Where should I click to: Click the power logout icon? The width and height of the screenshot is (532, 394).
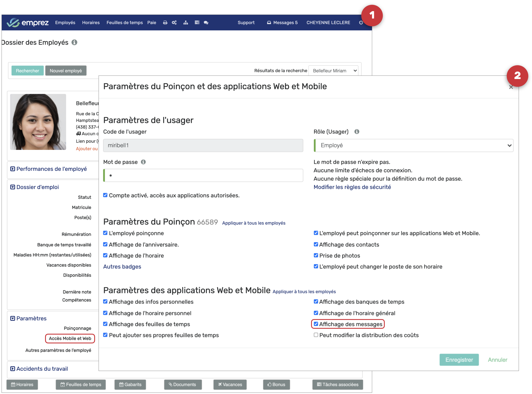[x=361, y=22]
